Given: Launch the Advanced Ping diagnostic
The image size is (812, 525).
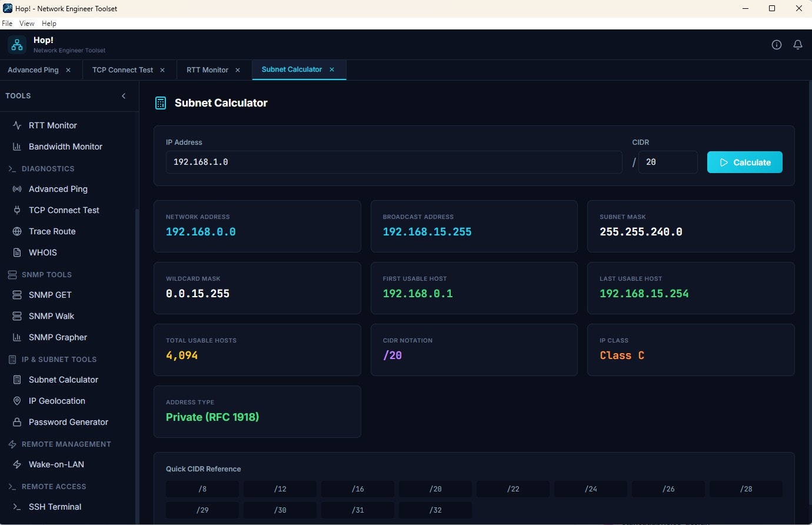Looking at the screenshot, I should click(x=58, y=189).
